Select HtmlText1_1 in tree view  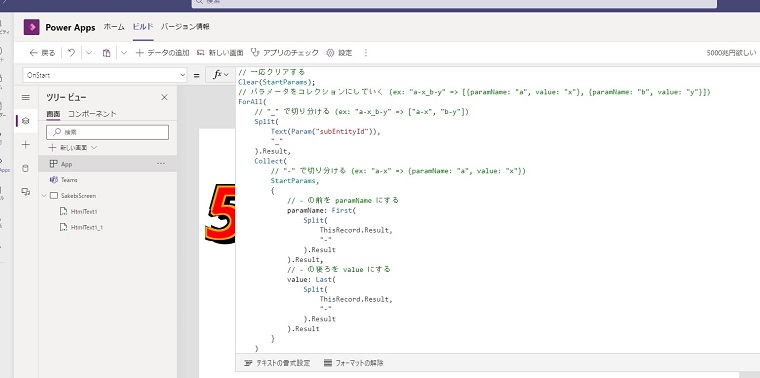pos(108,227)
